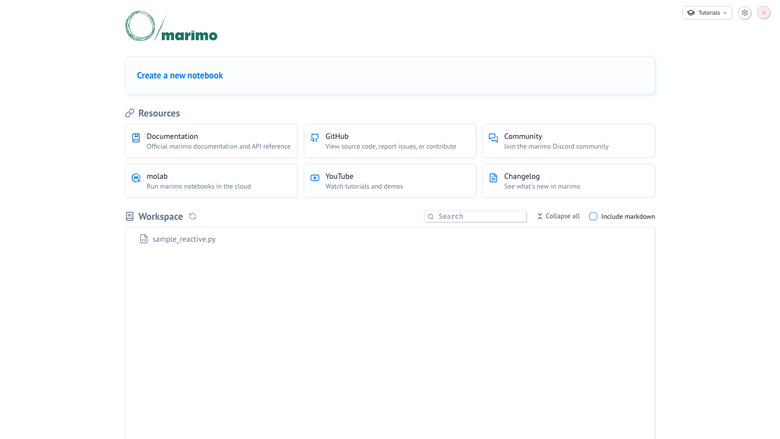Open the Changelog card

tap(569, 181)
